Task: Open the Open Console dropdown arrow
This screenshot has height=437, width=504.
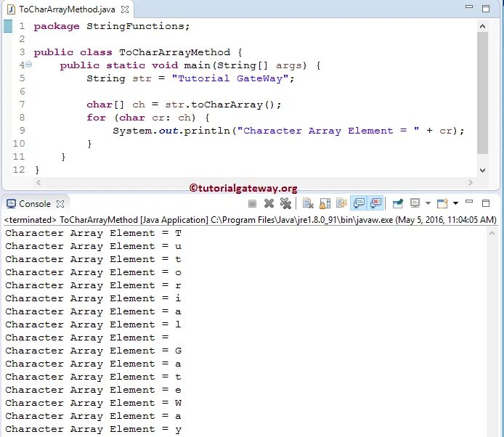Action: [455, 203]
